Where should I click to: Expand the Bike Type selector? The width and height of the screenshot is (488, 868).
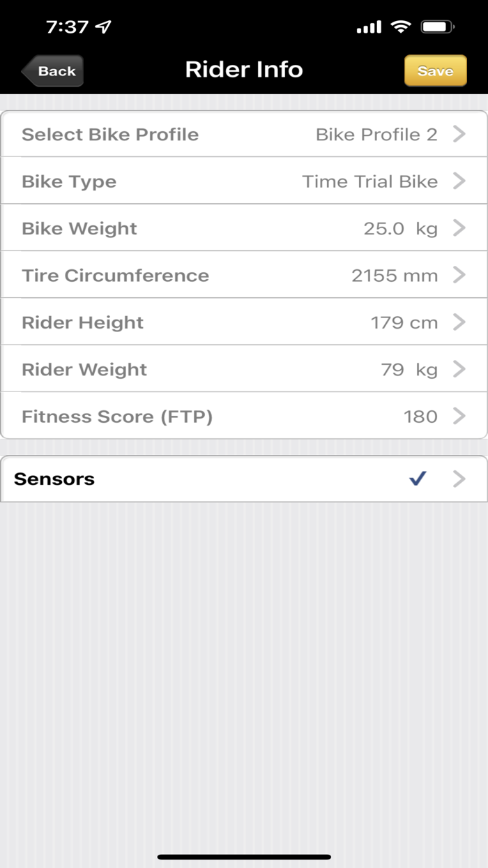pyautogui.click(x=244, y=181)
